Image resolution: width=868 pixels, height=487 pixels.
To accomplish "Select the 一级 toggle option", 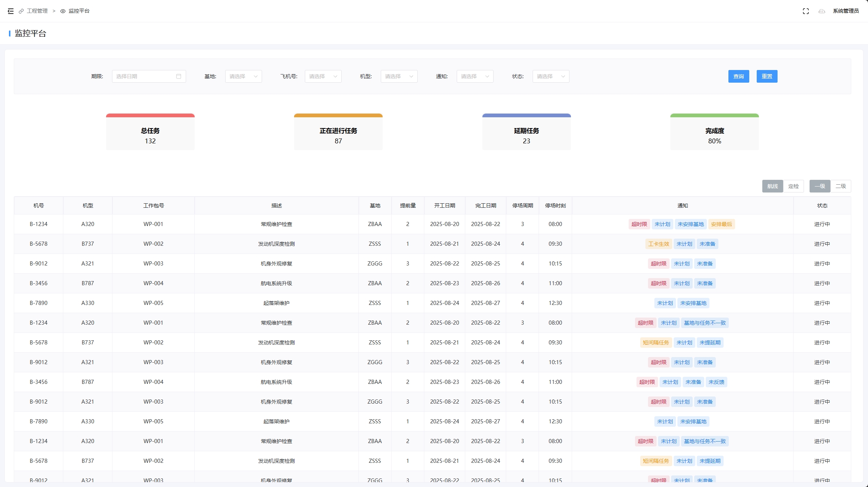I will click(x=820, y=186).
